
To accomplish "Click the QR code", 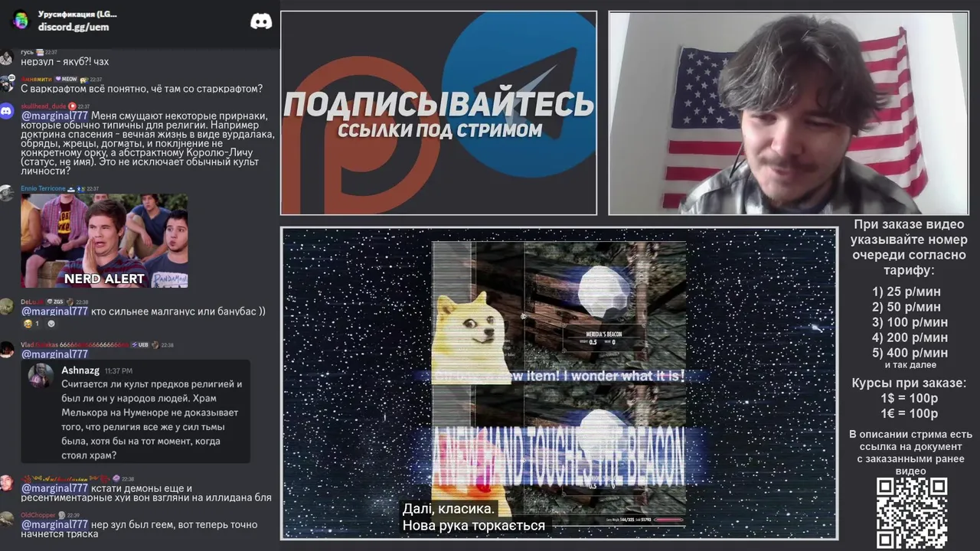I will 912,514.
